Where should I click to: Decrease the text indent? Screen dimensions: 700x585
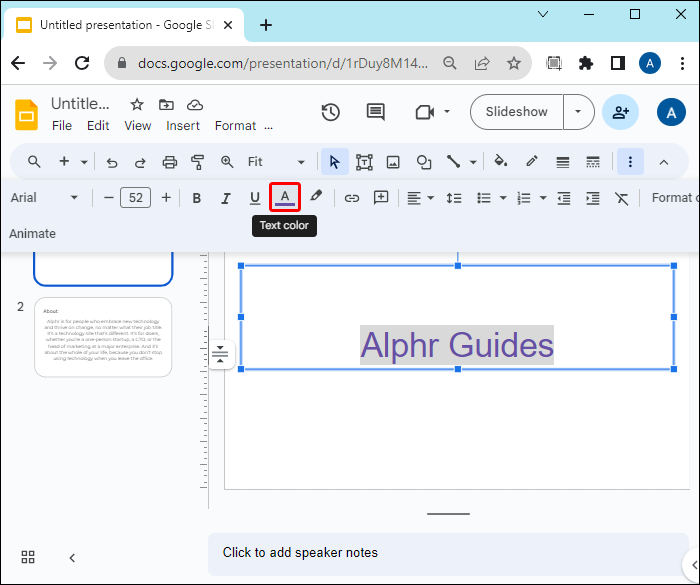tap(564, 198)
